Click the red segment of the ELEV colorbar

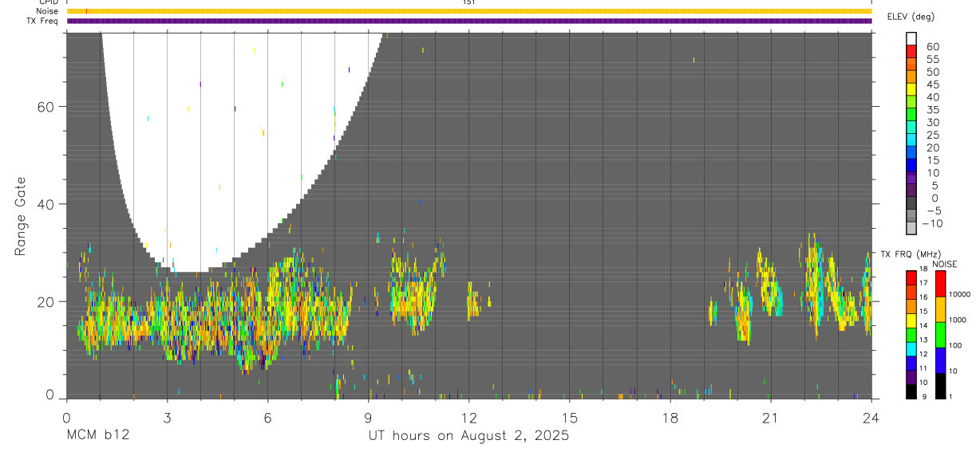point(911,51)
